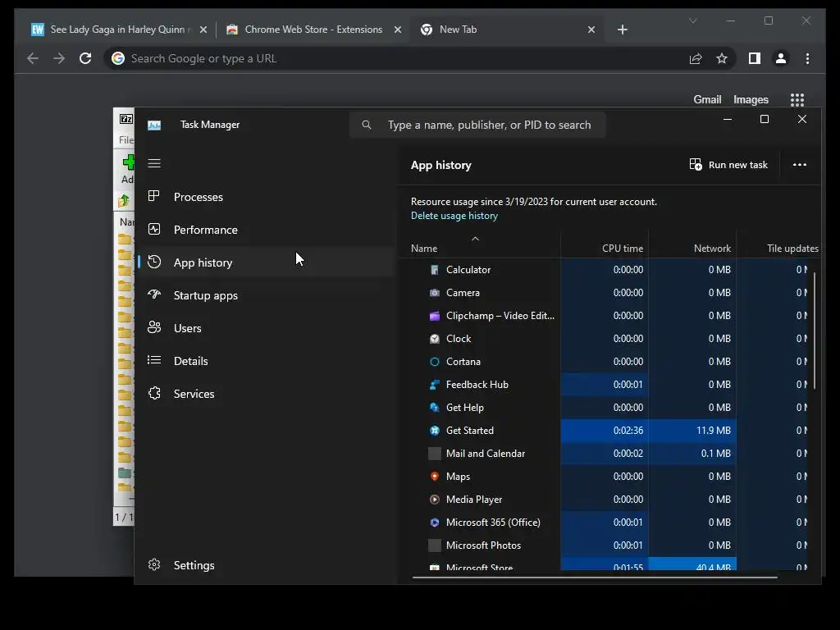Sort by the Tile updates column header

coord(778,244)
